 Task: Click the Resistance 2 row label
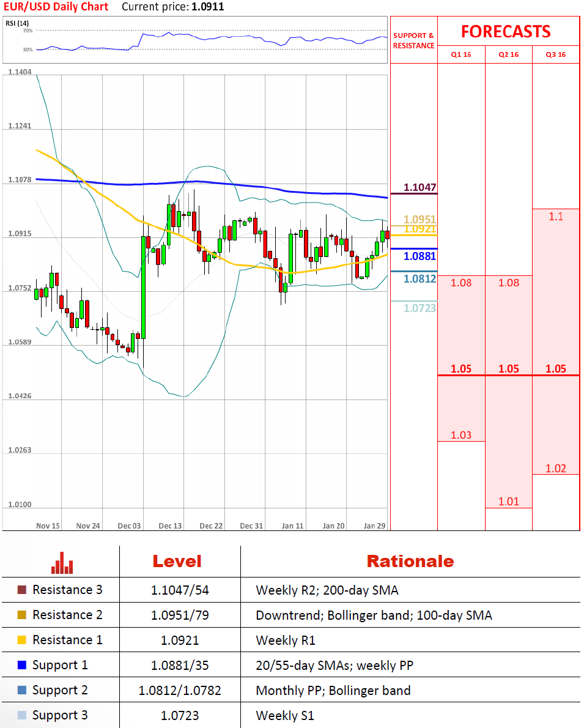point(67,615)
